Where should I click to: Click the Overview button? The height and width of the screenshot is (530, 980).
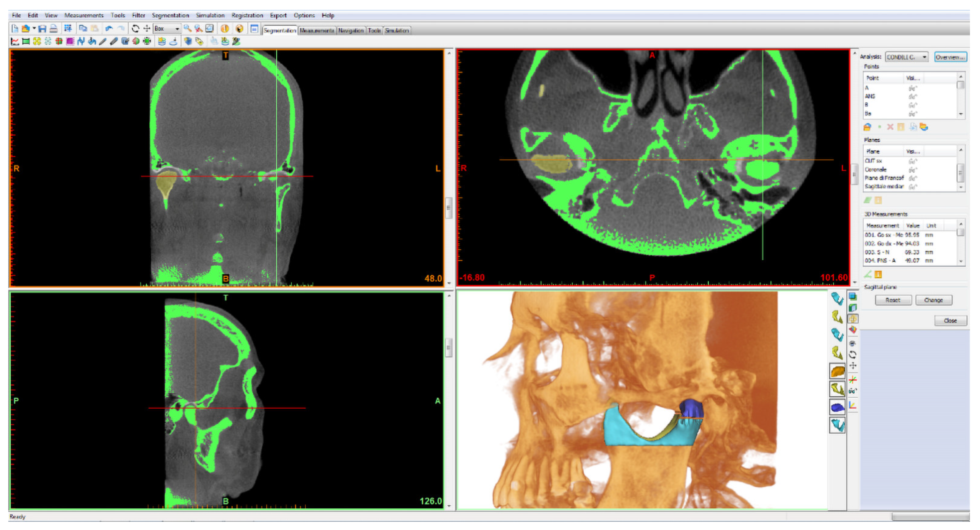[x=950, y=57]
